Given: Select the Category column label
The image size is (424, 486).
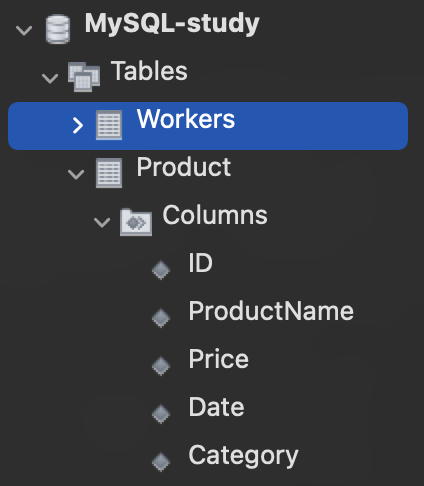Looking at the screenshot, I should tap(243, 456).
